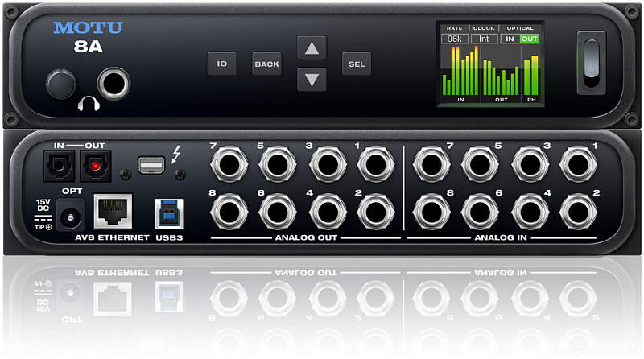The width and height of the screenshot is (644, 359).
Task: Select the Int clock source field
Action: tap(484, 38)
